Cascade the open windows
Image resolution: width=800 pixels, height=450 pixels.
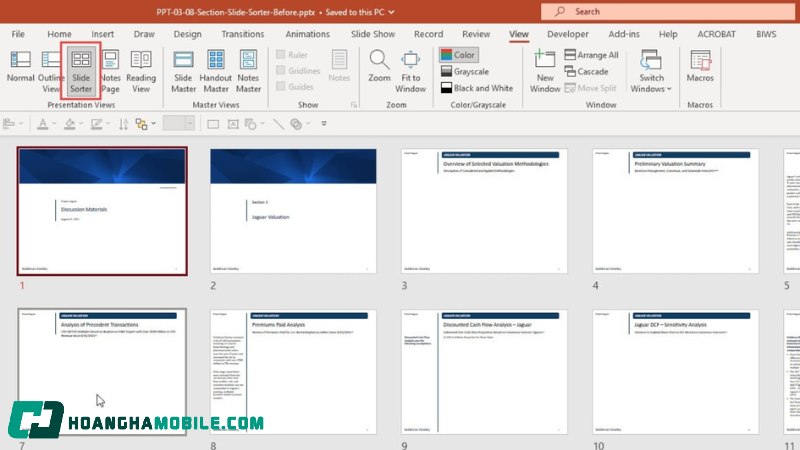(x=587, y=71)
